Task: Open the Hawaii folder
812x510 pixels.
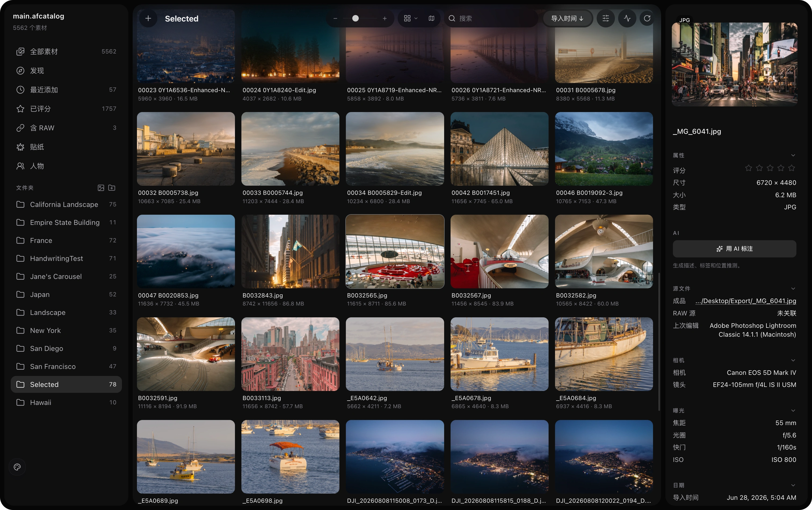Action: tap(66, 403)
